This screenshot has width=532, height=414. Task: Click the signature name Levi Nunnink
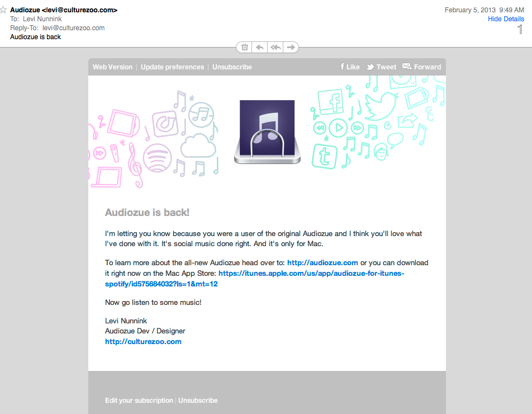[126, 321]
